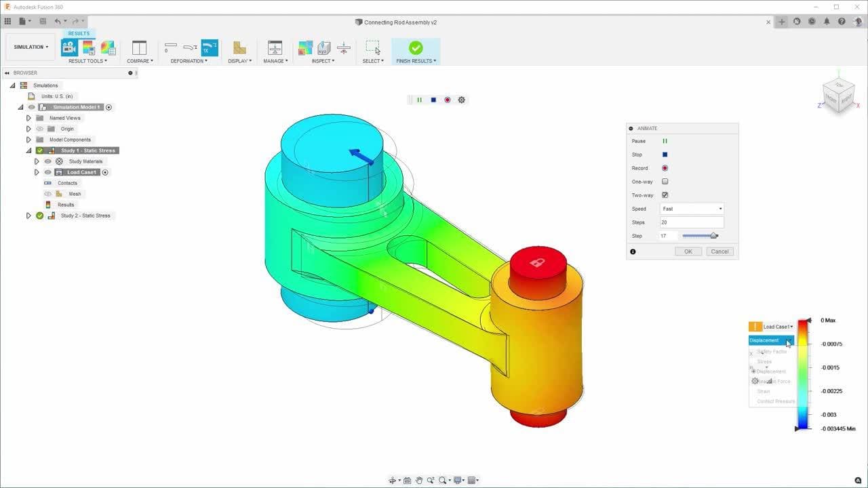Open the Deformation menu
This screenshot has width=868, height=488.
click(189, 61)
